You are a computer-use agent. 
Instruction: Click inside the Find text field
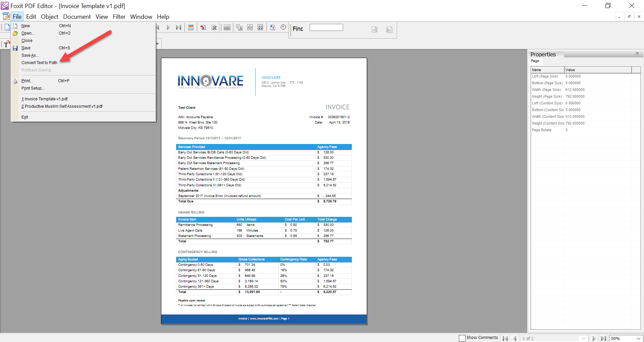tap(326, 27)
